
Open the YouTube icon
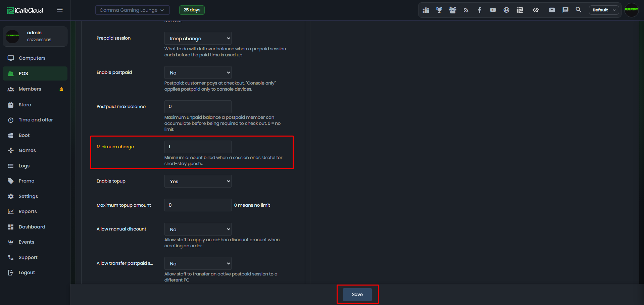(x=493, y=10)
